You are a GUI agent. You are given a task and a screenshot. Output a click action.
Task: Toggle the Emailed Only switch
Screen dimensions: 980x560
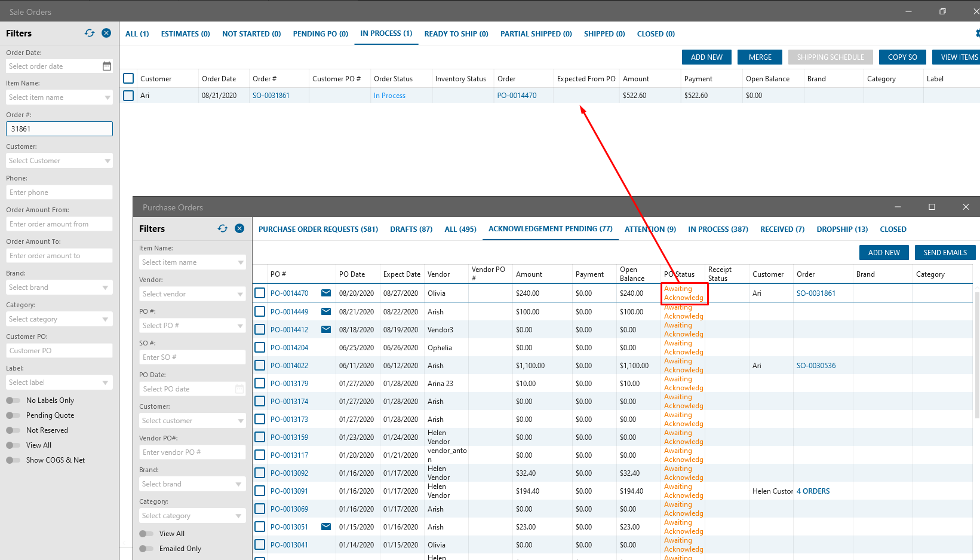[146, 549]
